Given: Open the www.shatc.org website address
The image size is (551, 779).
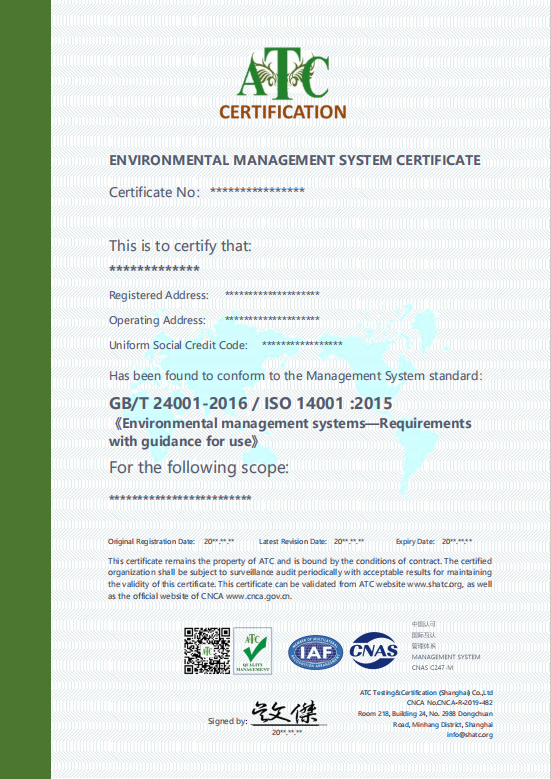Looking at the screenshot, I should [435, 585].
